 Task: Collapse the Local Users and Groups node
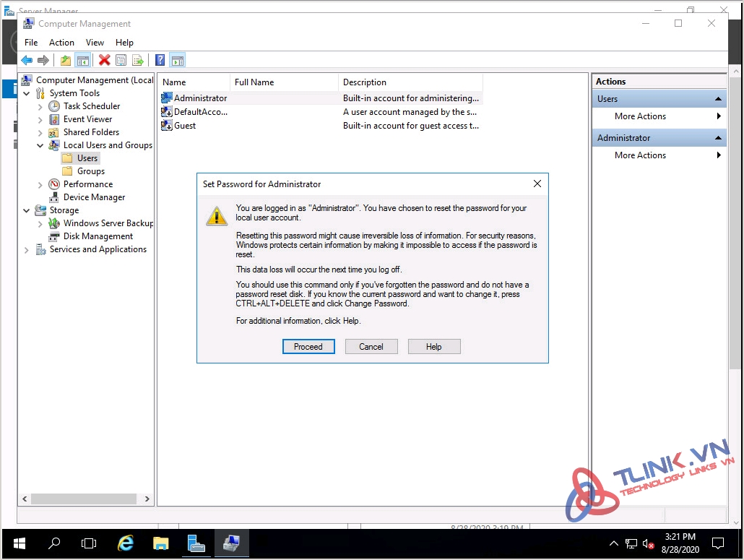pos(40,145)
